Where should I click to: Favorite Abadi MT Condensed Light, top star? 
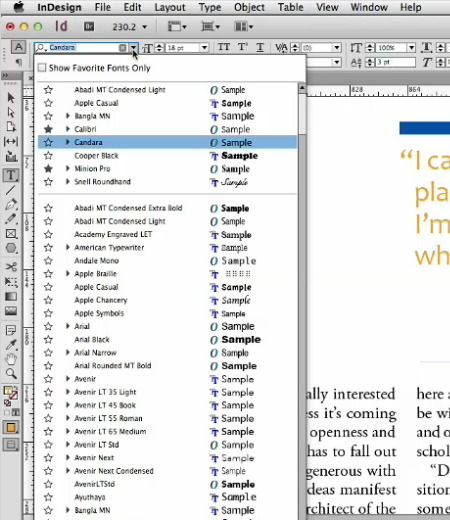pyautogui.click(x=48, y=90)
